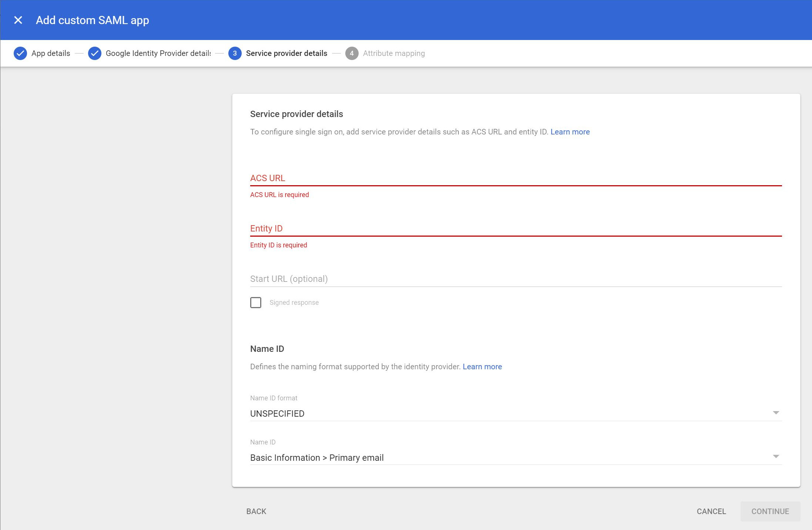Close the Add custom SAML app dialog

pyautogui.click(x=17, y=20)
